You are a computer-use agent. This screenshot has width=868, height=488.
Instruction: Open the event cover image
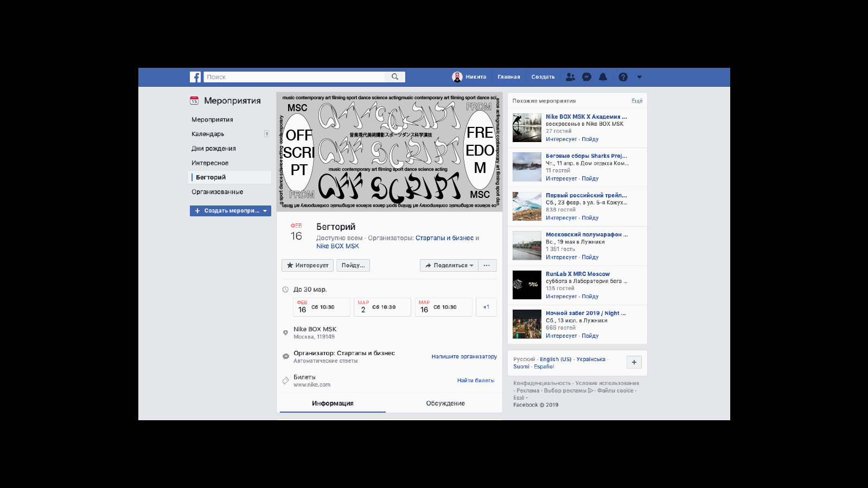point(390,152)
